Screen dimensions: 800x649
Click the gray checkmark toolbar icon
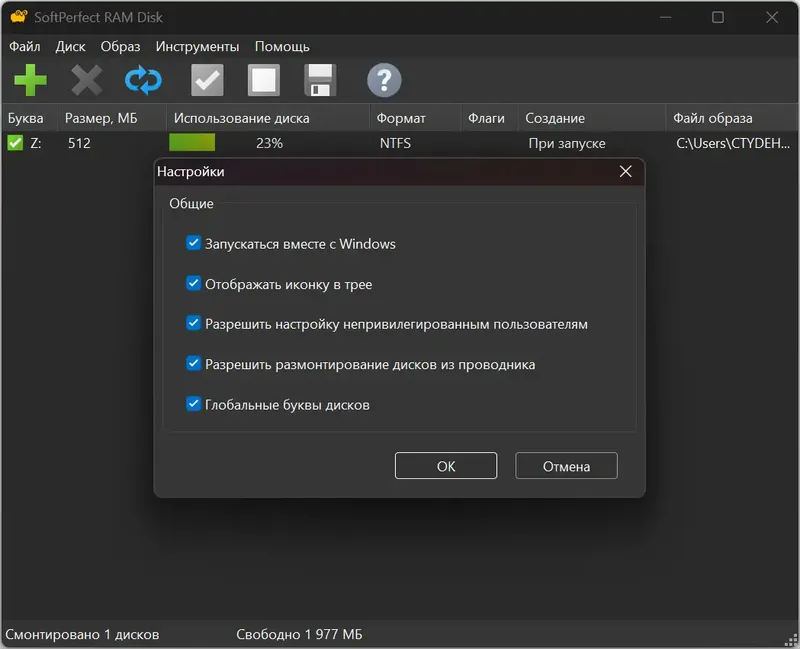[207, 80]
